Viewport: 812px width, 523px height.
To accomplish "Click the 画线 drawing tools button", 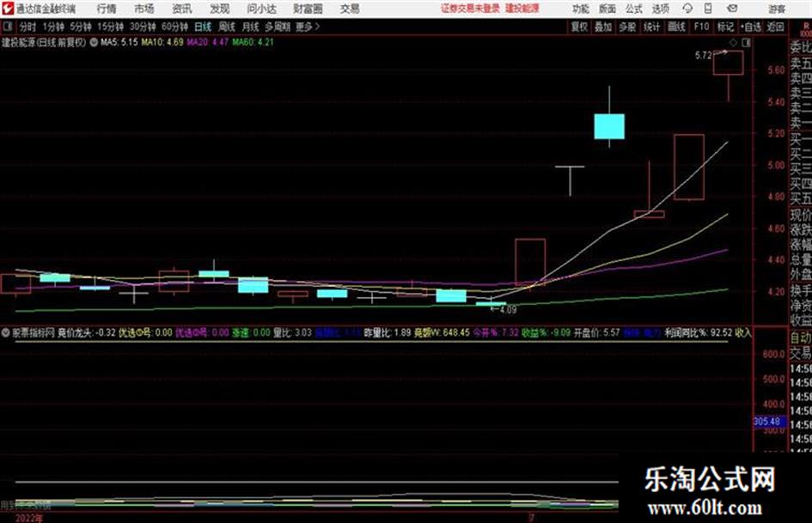I will pyautogui.click(x=677, y=27).
